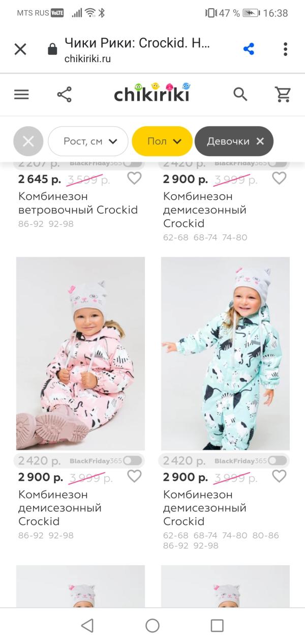The width and height of the screenshot is (305, 644).
Task: Open the yellow "Пол" filter dropdown
Action: [x=162, y=141]
